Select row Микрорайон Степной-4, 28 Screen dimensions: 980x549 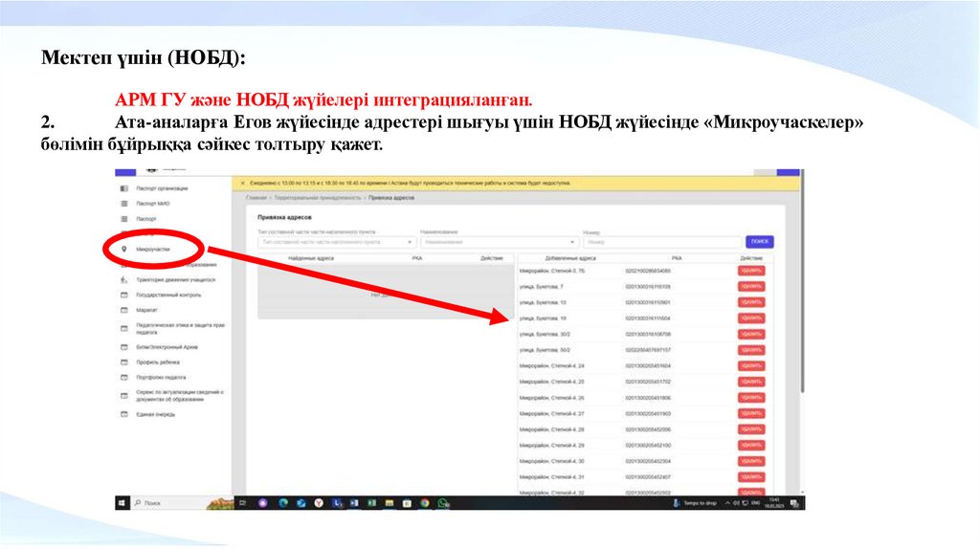tap(645, 429)
